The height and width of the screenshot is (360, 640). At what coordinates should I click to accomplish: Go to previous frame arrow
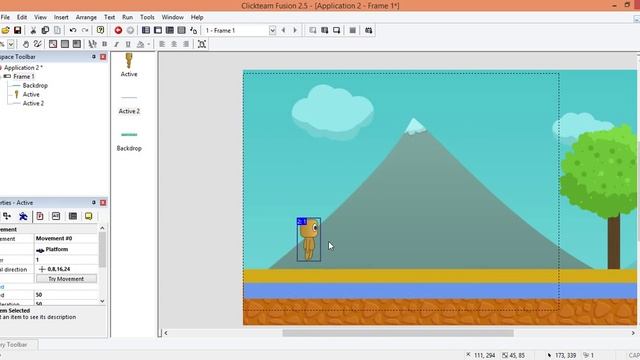pos(283,30)
